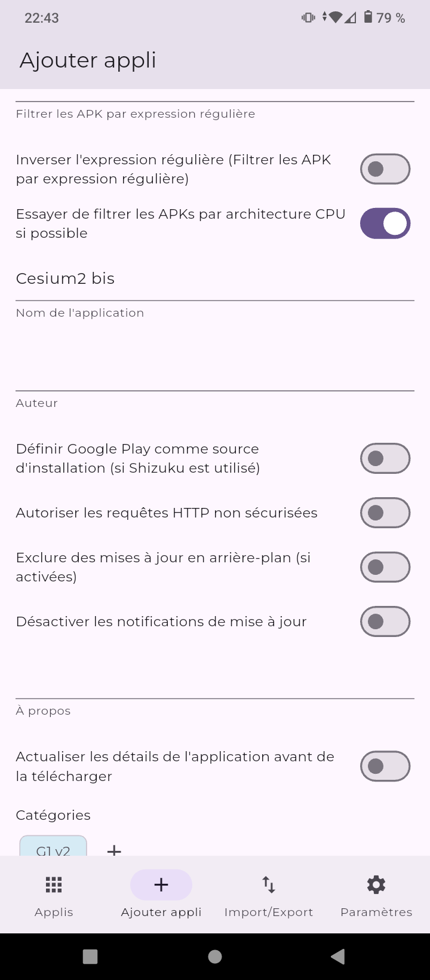430x980 pixels.
Task: Open the Import/Export arrows icon
Action: [269, 885]
